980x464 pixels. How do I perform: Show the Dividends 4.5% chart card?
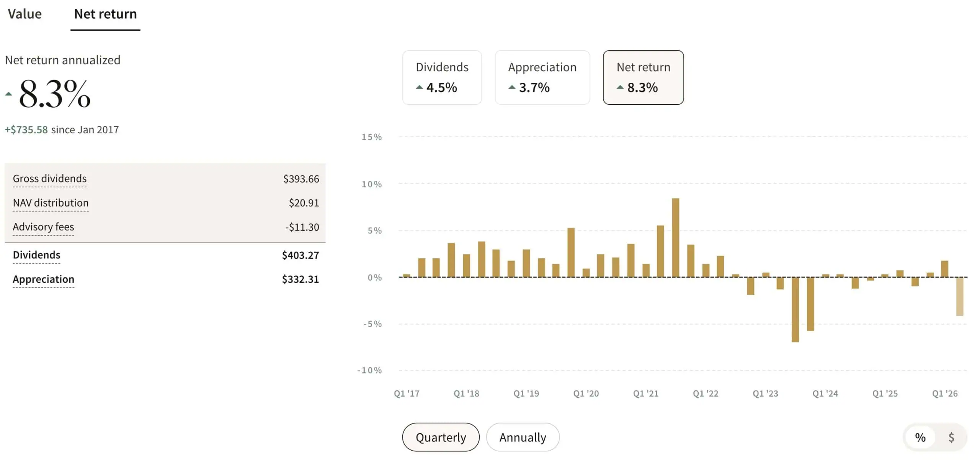442,77
